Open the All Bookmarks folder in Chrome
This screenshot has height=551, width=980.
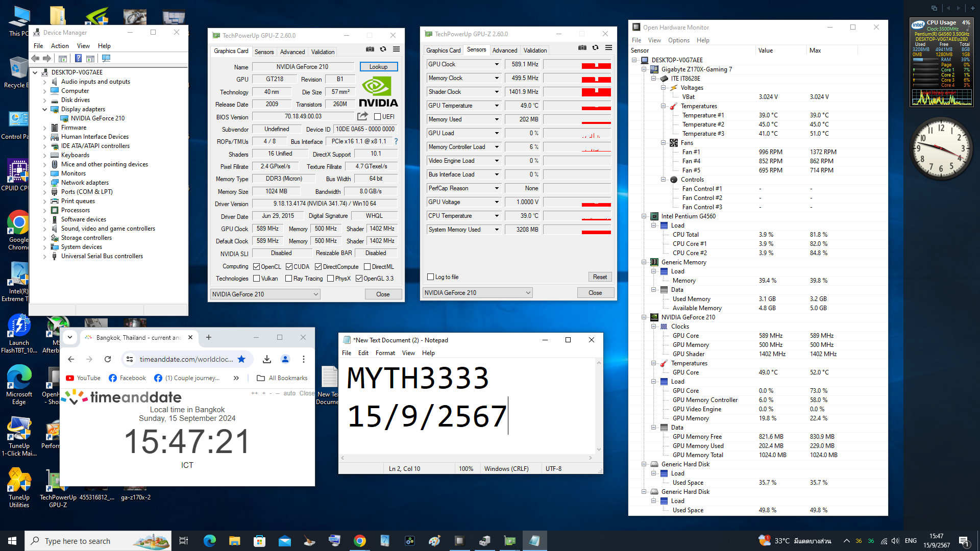(282, 378)
